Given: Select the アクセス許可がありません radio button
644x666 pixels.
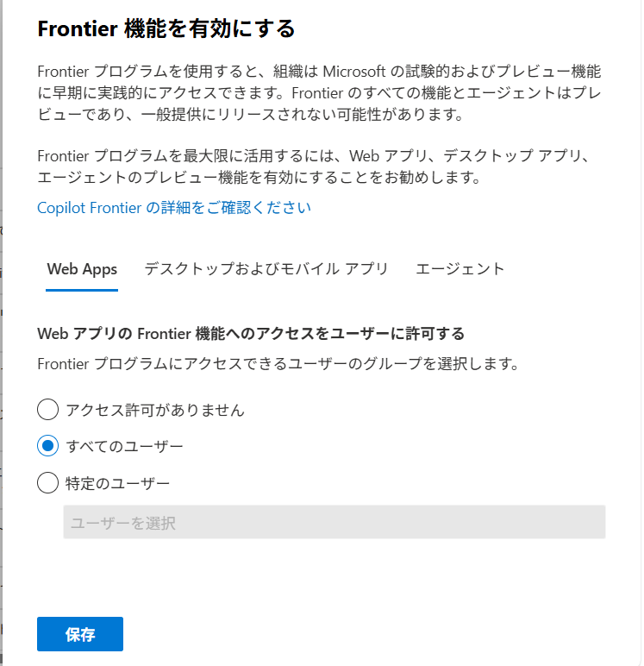Looking at the screenshot, I should point(47,410).
